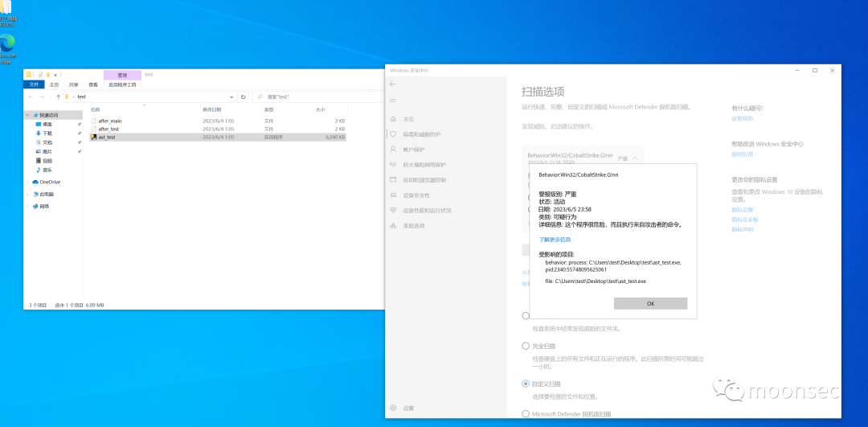Open 主页 home in Windows Security sidebar
The width and height of the screenshot is (868, 427).
[408, 119]
